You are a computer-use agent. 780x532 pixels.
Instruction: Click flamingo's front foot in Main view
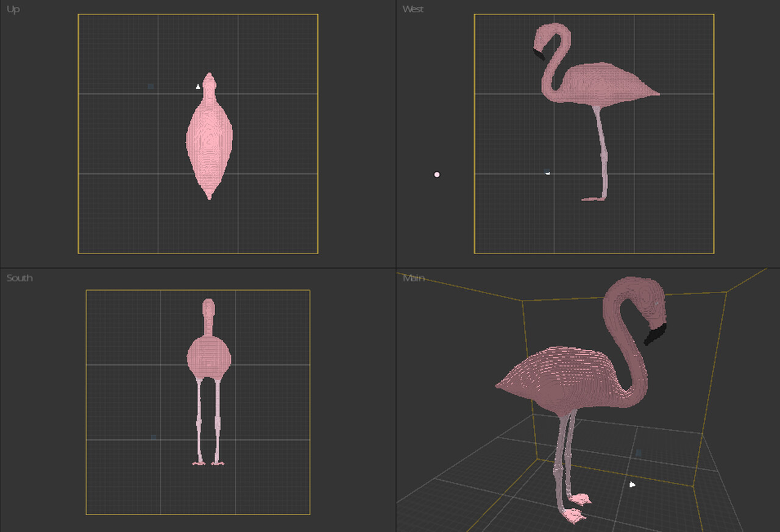pyautogui.click(x=574, y=516)
